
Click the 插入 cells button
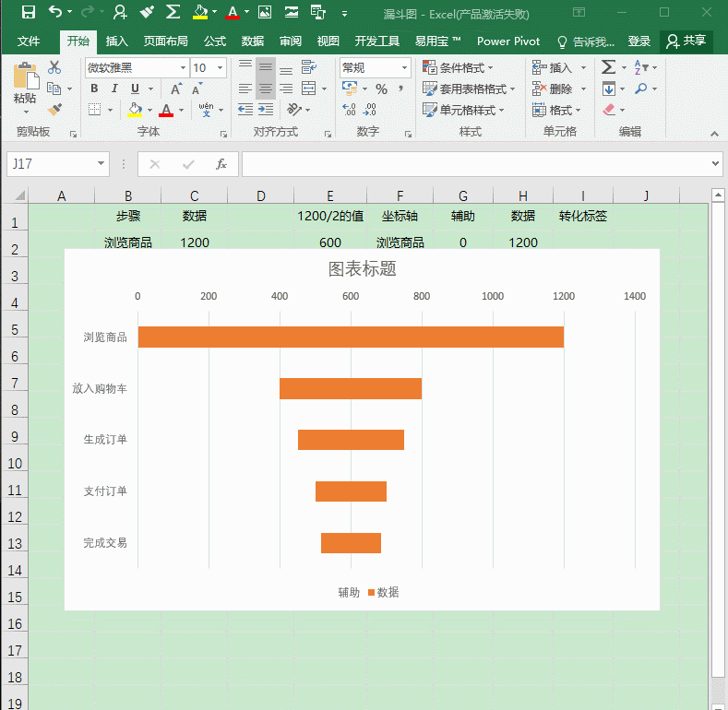(559, 67)
